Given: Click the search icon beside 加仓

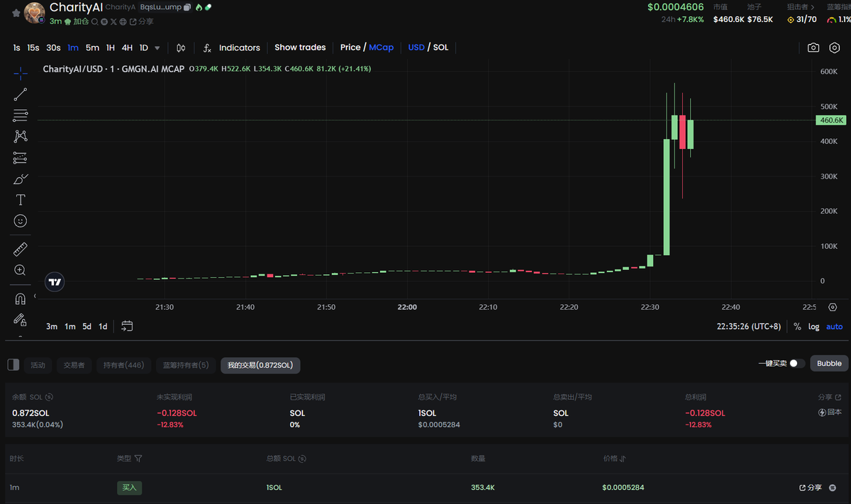Looking at the screenshot, I should [x=95, y=22].
